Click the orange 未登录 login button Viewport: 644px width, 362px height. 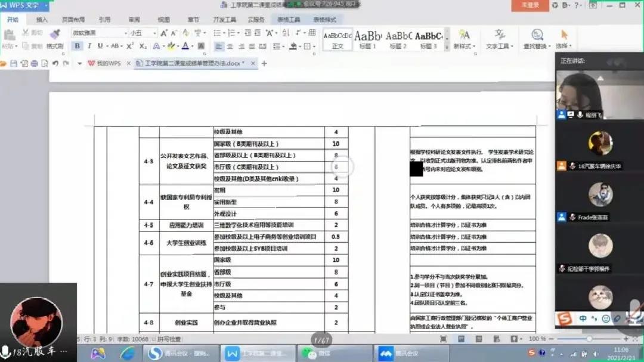coord(530,5)
